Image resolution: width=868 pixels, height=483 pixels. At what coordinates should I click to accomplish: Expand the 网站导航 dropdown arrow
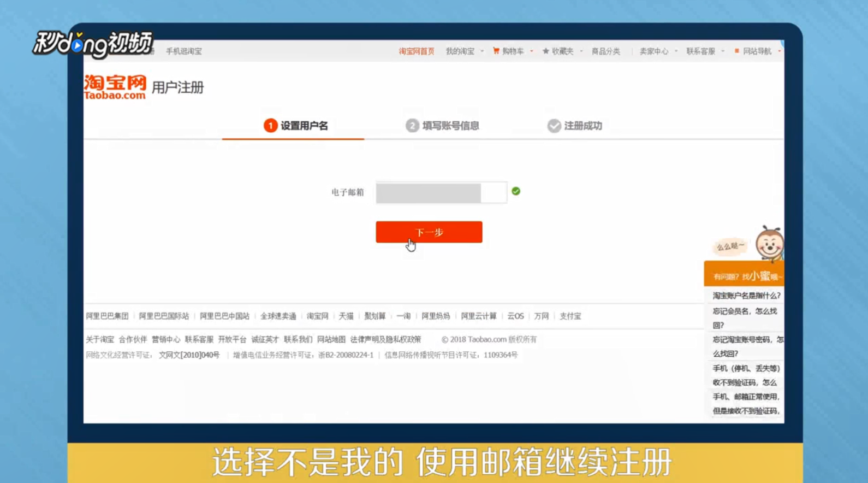click(779, 51)
